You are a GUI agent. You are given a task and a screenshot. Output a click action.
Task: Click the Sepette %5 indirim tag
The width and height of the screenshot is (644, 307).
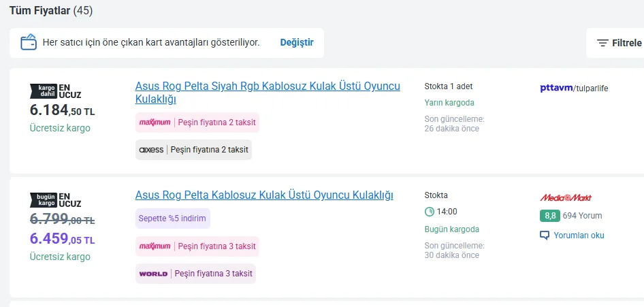pos(172,219)
